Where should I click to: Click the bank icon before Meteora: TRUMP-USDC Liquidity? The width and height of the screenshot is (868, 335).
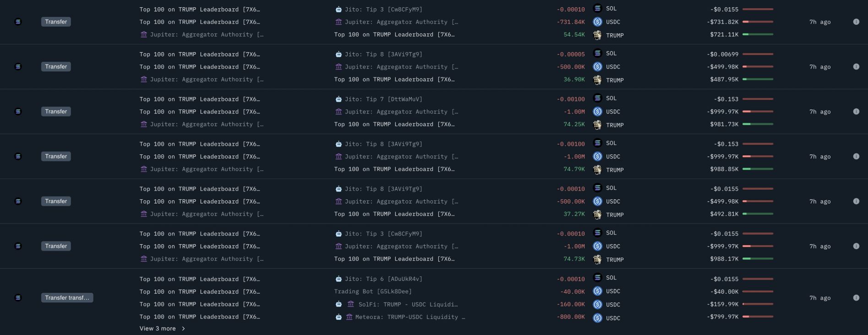[x=349, y=317]
